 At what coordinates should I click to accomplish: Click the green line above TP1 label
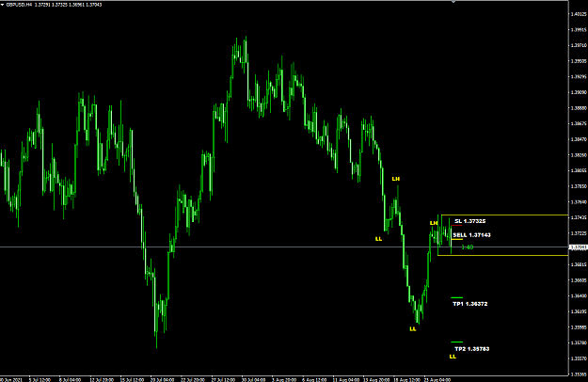tap(456, 297)
